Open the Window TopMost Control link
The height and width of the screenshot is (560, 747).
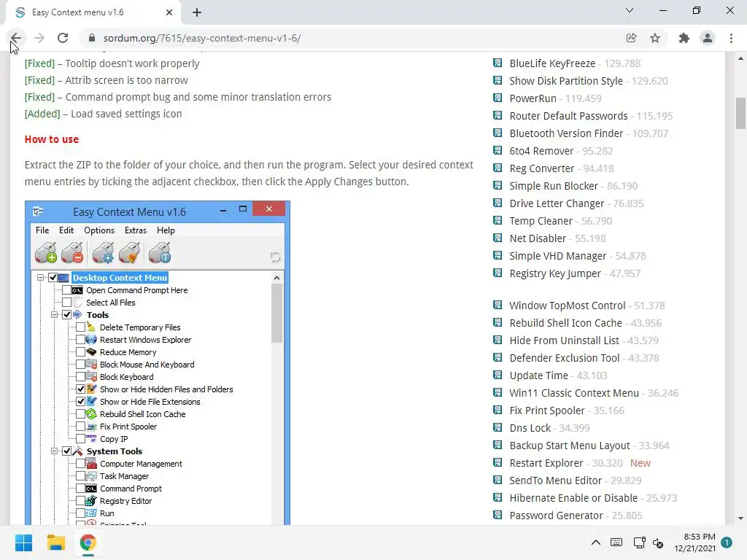pos(567,306)
